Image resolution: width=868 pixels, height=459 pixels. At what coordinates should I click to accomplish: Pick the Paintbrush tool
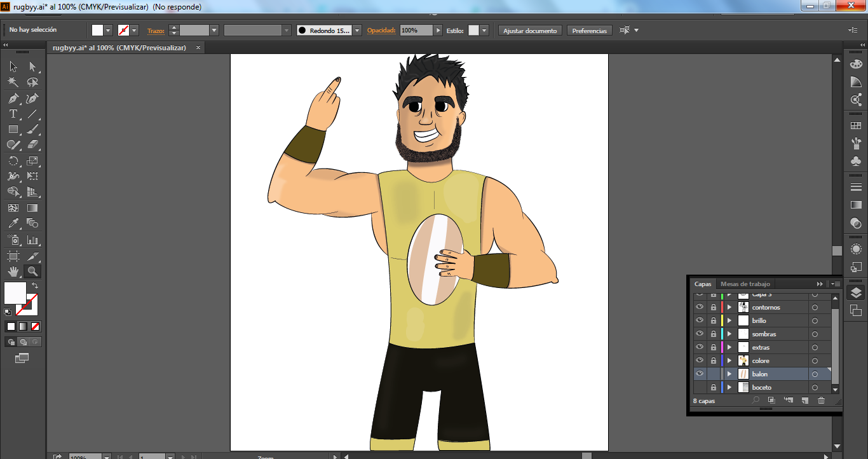(x=32, y=129)
